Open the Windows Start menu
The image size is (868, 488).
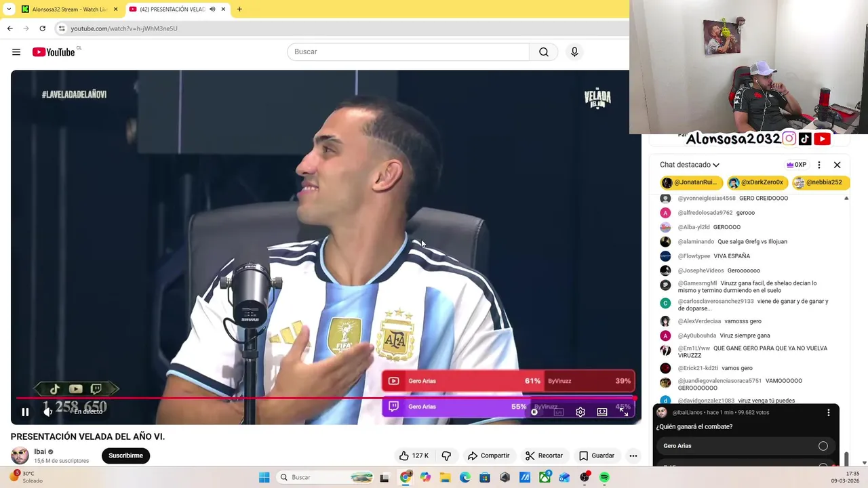(x=264, y=478)
